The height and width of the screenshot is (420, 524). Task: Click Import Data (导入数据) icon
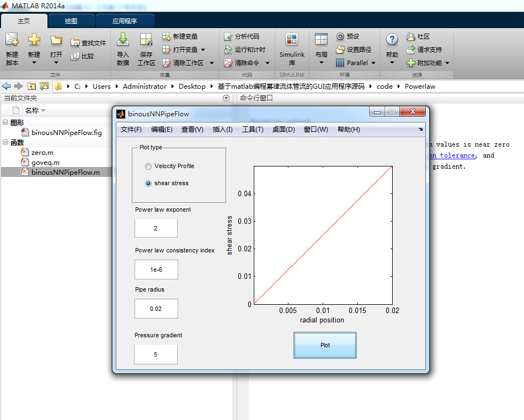[123, 39]
